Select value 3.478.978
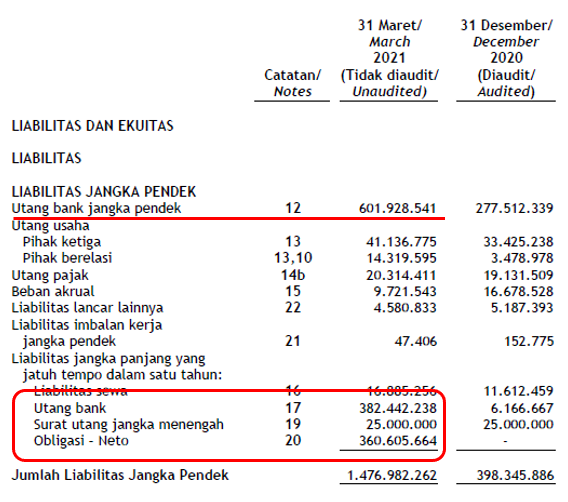The height and width of the screenshot is (502, 568). [522, 258]
